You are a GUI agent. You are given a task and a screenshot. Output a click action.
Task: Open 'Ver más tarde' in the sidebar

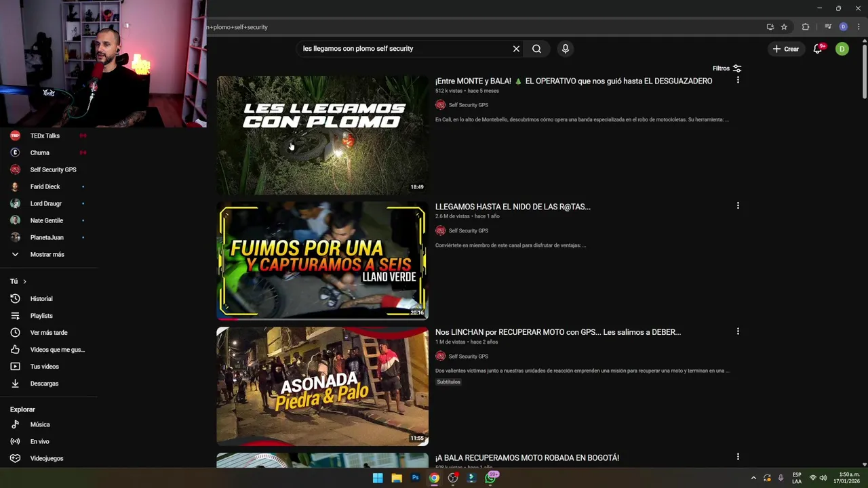[49, 333]
